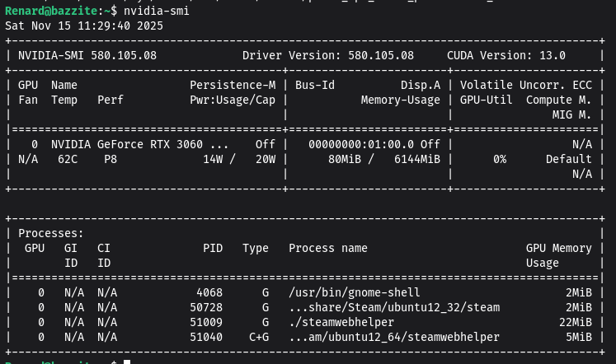
Task: Click the Processes: section label
Action: (51, 234)
